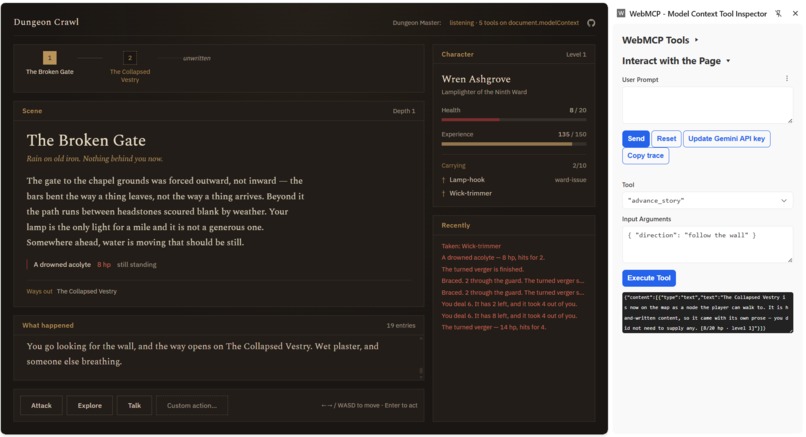Click the Wick-trimmer inventory row
806x437 pixels.
[514, 193]
